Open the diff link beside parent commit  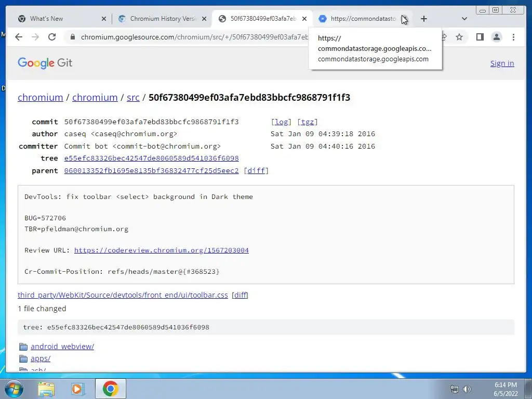click(x=256, y=170)
